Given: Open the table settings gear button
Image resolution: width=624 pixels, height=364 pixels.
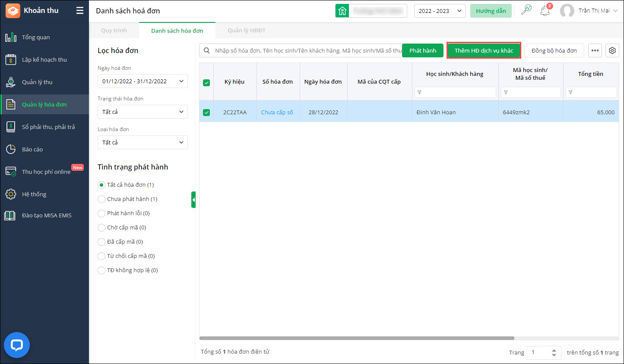Looking at the screenshot, I should tap(612, 50).
